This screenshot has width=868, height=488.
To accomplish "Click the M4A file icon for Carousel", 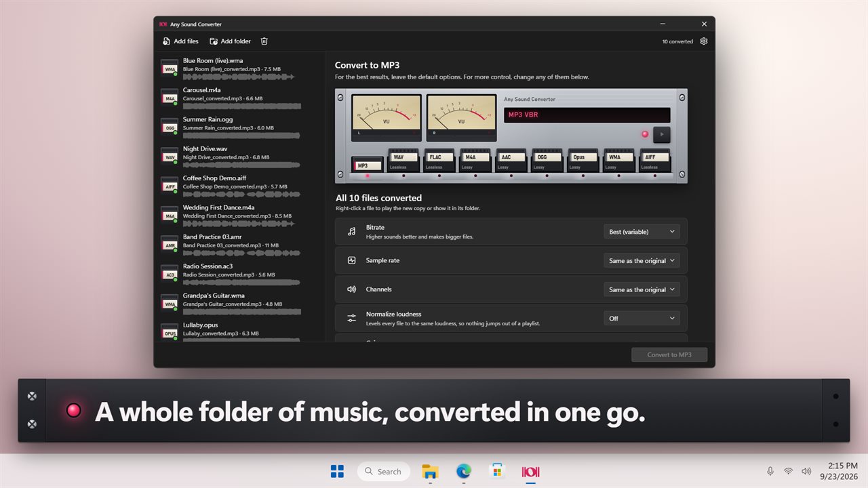I will click(x=170, y=98).
